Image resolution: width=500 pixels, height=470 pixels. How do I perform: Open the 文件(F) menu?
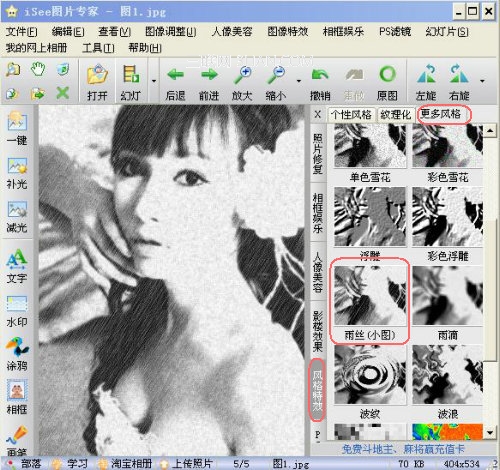point(21,32)
